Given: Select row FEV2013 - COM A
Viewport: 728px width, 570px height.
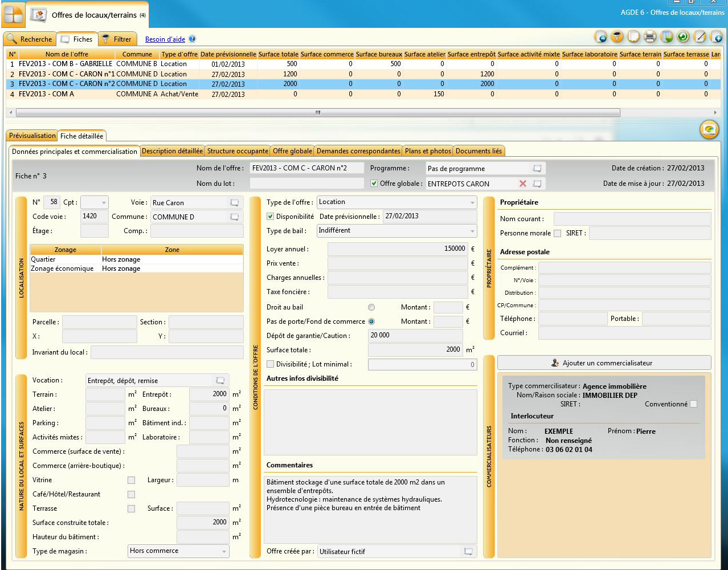Looking at the screenshot, I should click(363, 94).
